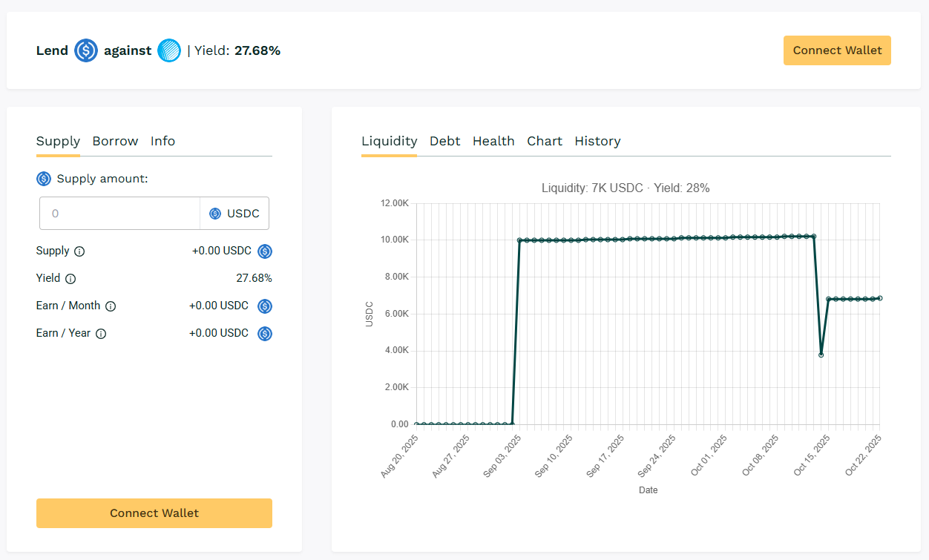This screenshot has height=560, width=929.
Task: Click the lowest liquidity dip data point
Action: [821, 355]
